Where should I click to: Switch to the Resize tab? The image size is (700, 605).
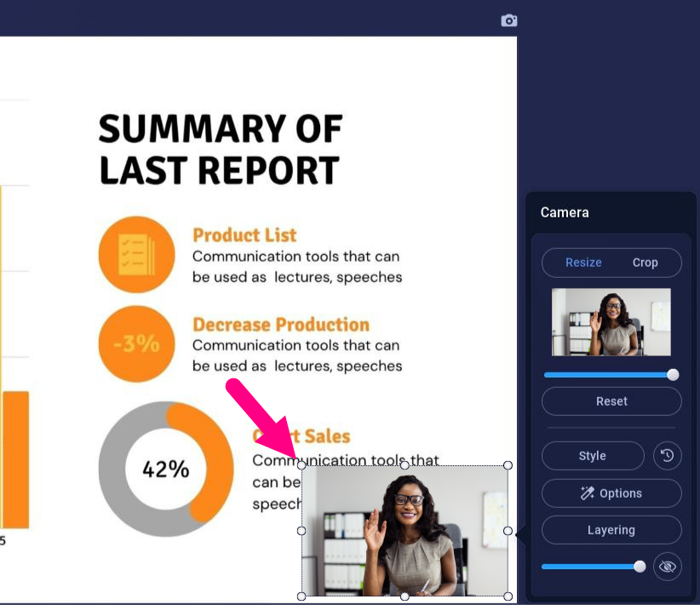pyautogui.click(x=583, y=262)
